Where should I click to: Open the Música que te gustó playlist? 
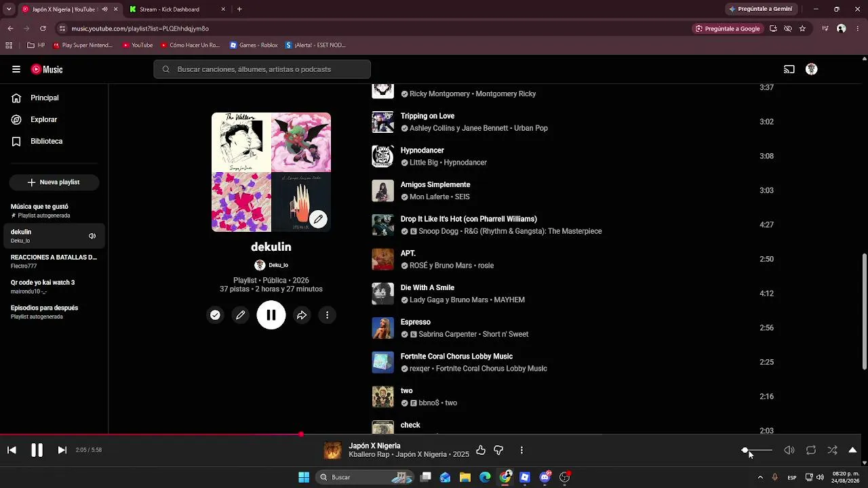coord(54,210)
